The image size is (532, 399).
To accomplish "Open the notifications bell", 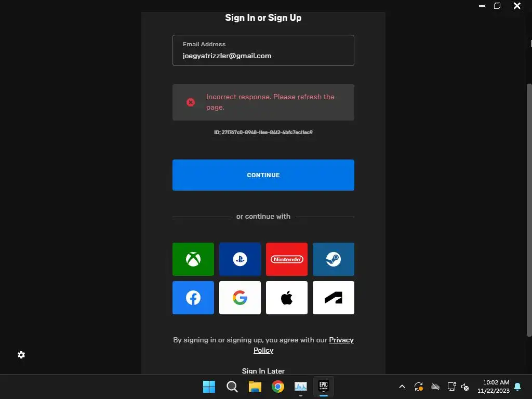I will tap(518, 387).
